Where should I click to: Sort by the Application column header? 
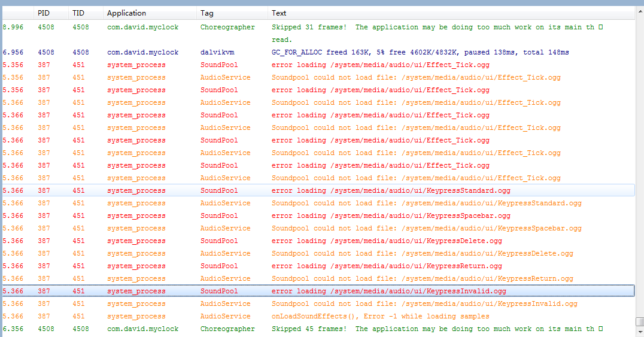point(126,13)
